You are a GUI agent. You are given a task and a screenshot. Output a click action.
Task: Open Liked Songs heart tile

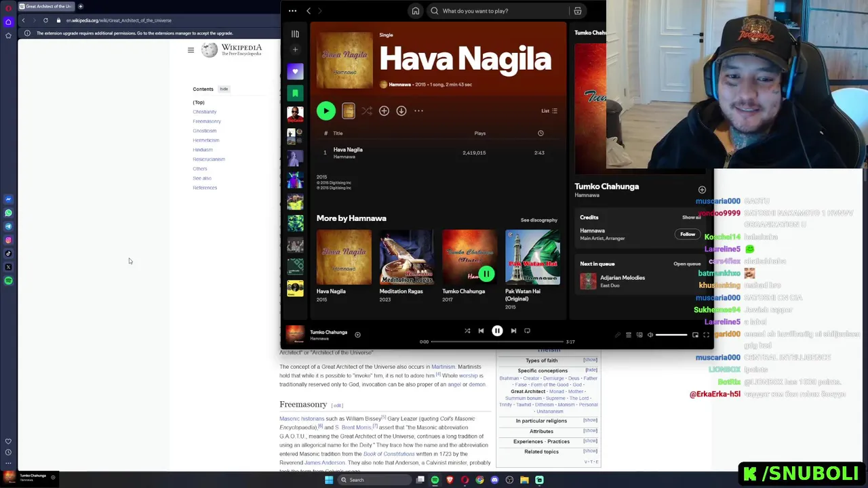click(295, 71)
